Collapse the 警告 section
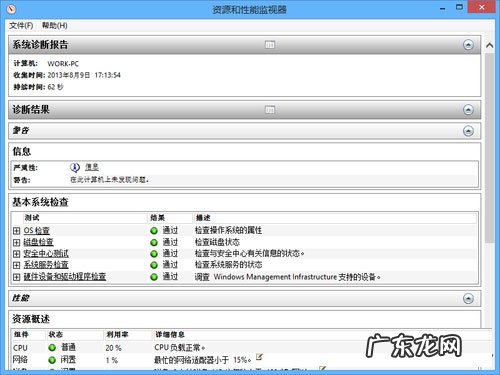Image resolution: width=500 pixels, height=375 pixels. pyautogui.click(x=468, y=131)
